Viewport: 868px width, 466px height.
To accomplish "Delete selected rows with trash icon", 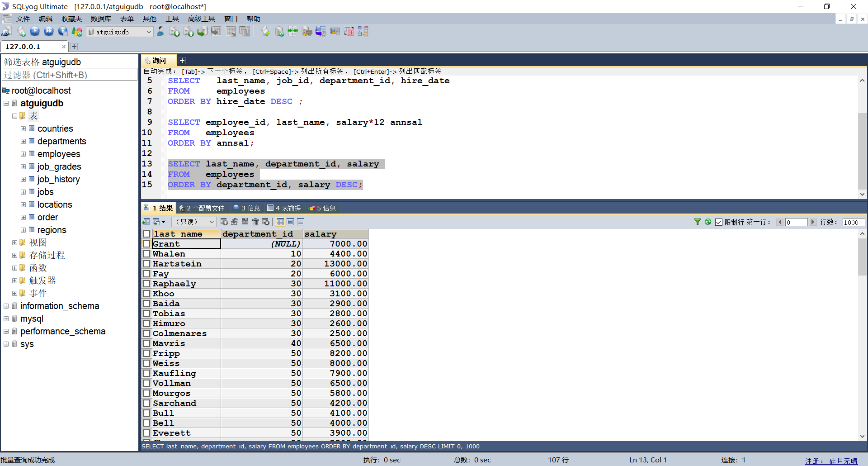I will point(255,222).
